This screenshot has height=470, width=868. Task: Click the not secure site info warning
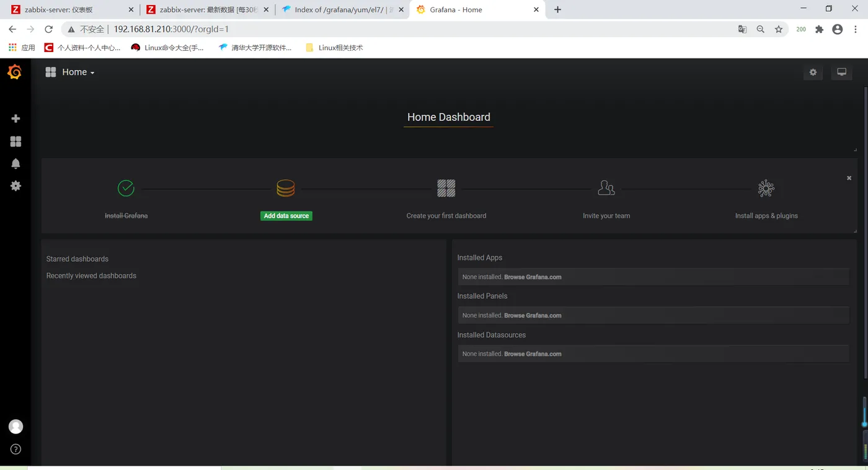click(86, 29)
